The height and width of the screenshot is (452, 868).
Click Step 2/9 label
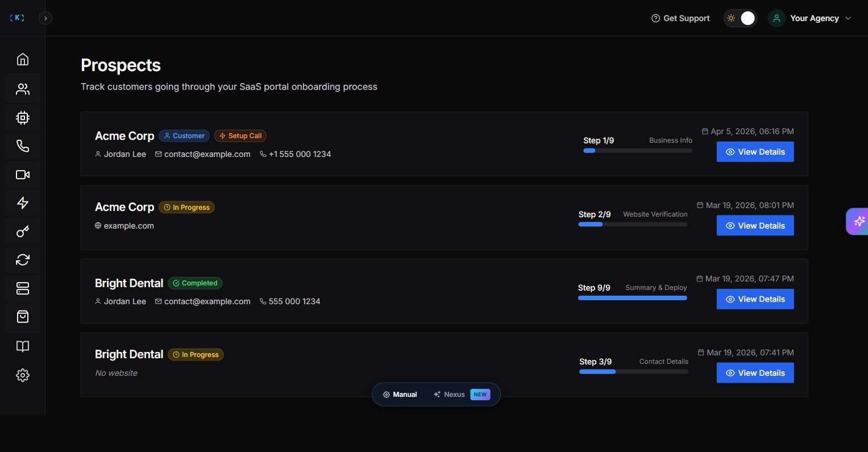pos(595,214)
